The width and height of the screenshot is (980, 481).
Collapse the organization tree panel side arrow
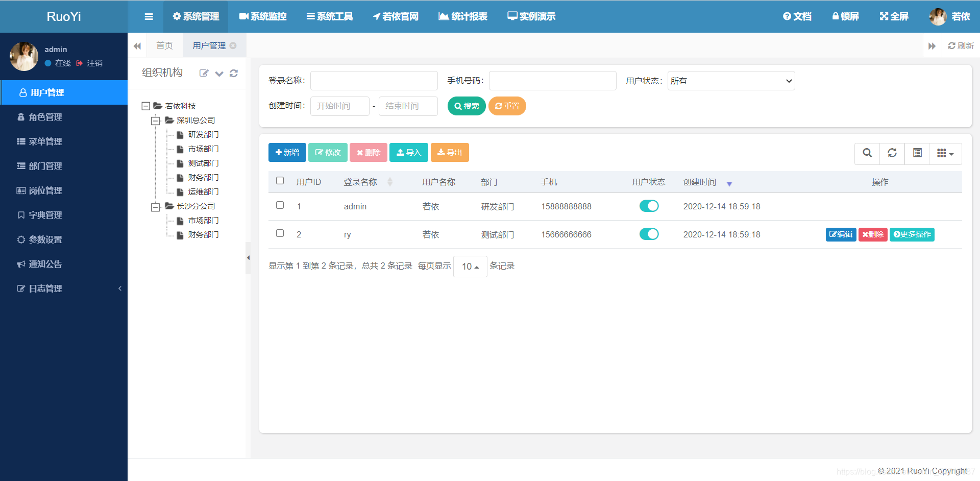tap(248, 258)
